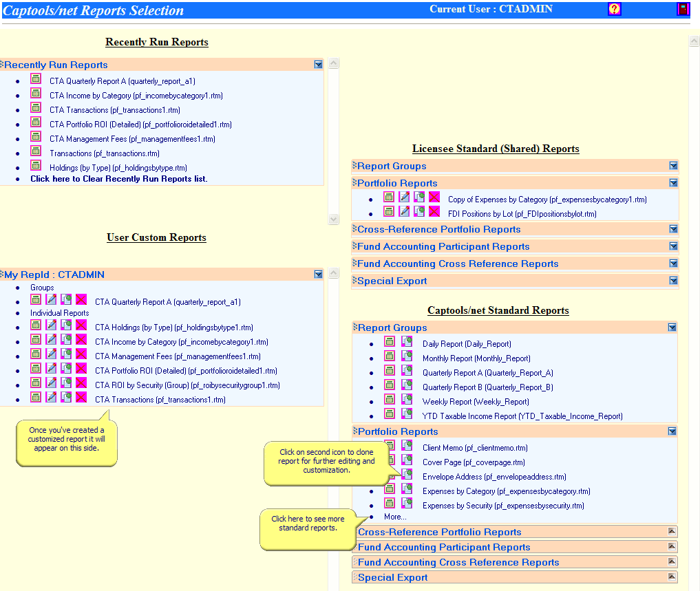The width and height of the screenshot is (700, 591).
Task: Collapse the Recently Run Reports panel
Action: point(318,65)
